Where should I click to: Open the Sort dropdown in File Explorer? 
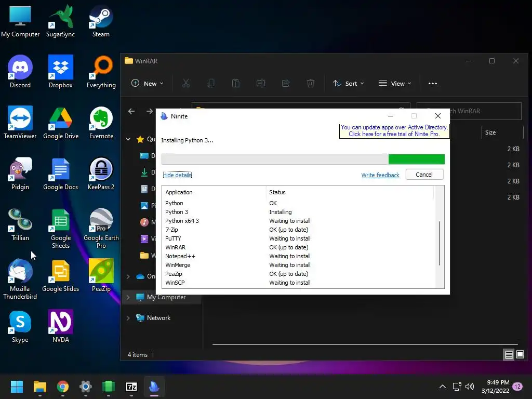(348, 83)
